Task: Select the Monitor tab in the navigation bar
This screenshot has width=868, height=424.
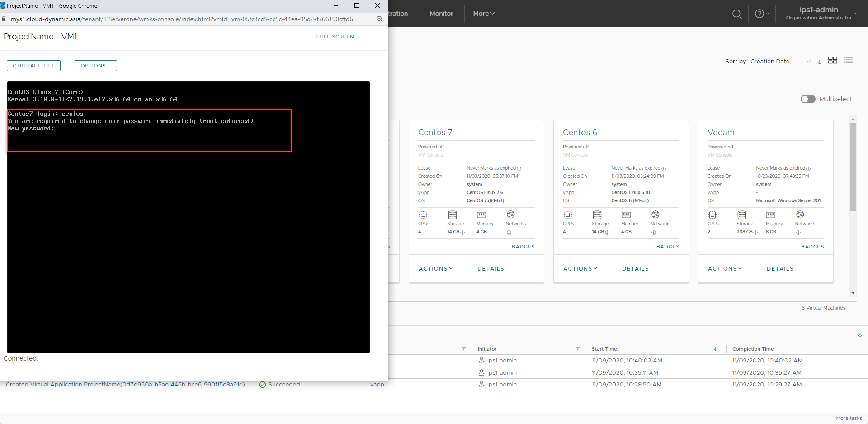Action: 441,14
